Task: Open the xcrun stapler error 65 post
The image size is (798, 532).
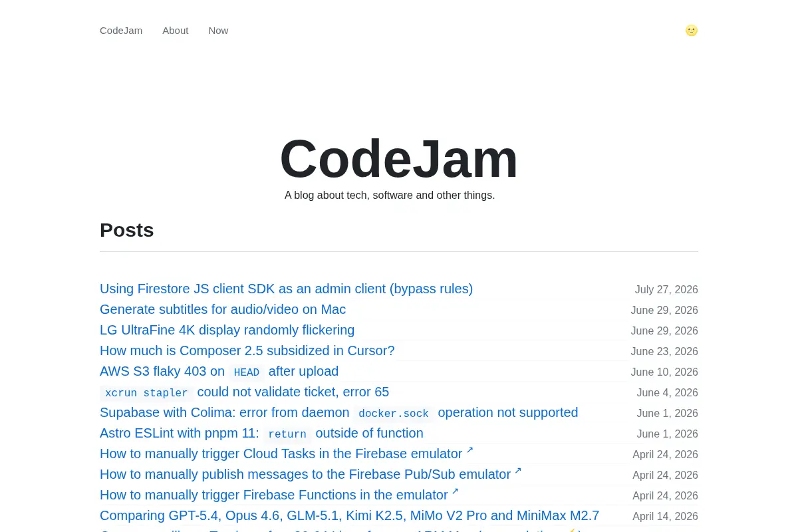Action: (x=244, y=392)
